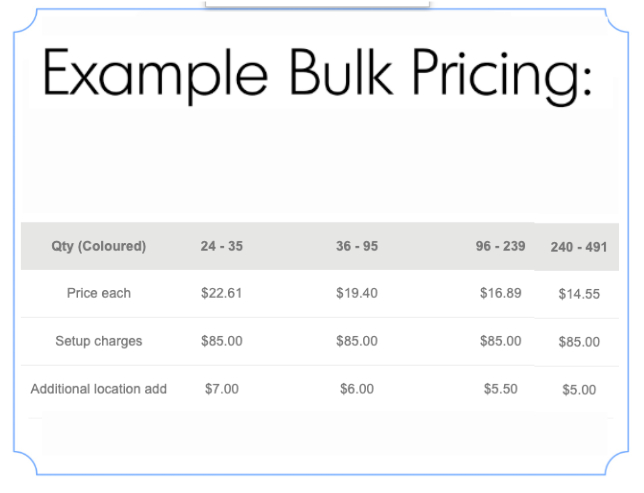Select the $22.61 price cell

221,293
